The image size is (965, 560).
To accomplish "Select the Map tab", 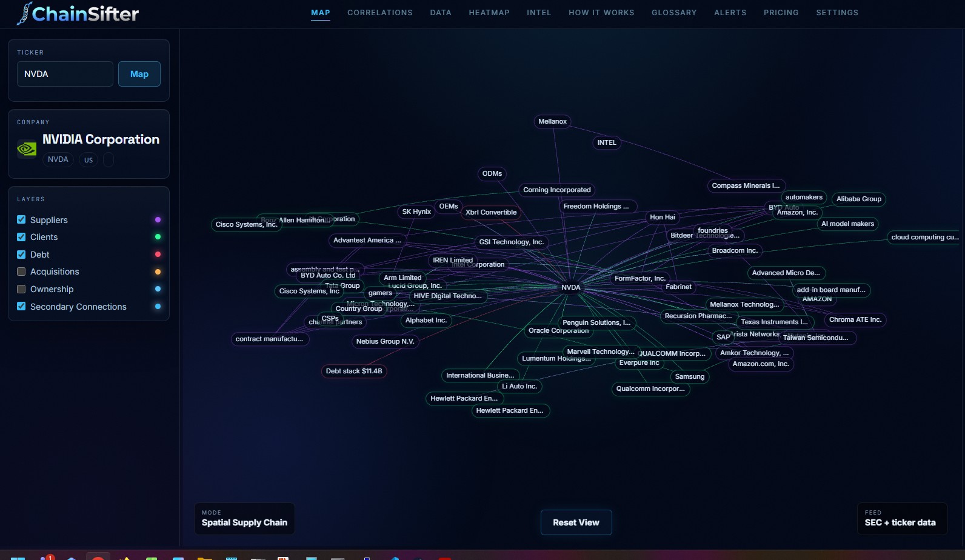I will point(321,13).
